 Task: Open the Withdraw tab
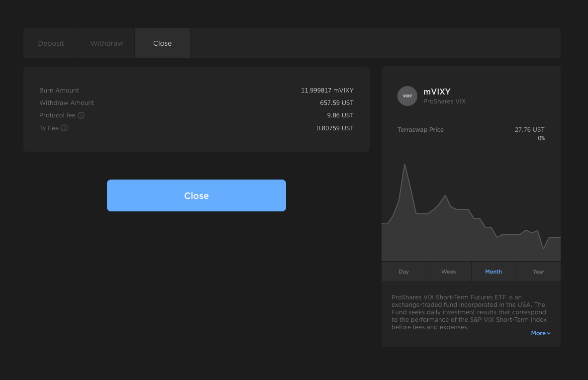(x=106, y=43)
